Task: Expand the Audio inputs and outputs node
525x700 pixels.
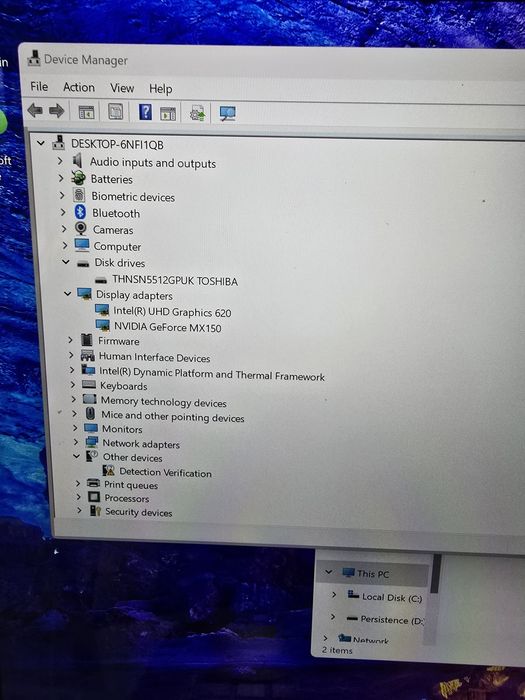Action: coord(60,161)
